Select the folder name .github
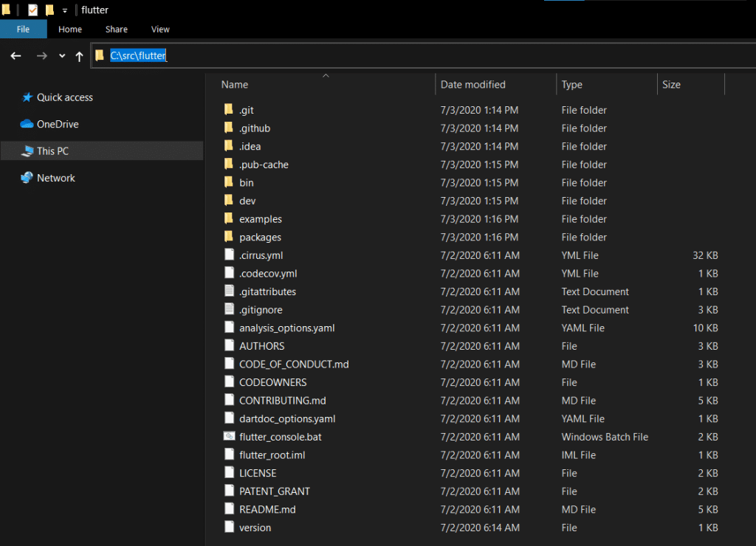Screen dimensions: 756x546 255,128
